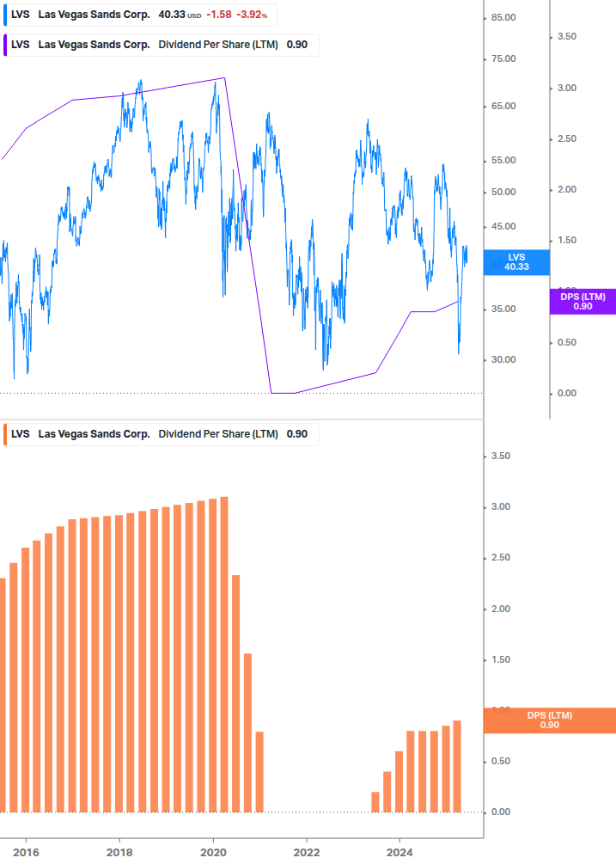Click the 3.00 label on the lower bar chart axis
Image resolution: width=616 pixels, height=864 pixels.
(x=500, y=507)
